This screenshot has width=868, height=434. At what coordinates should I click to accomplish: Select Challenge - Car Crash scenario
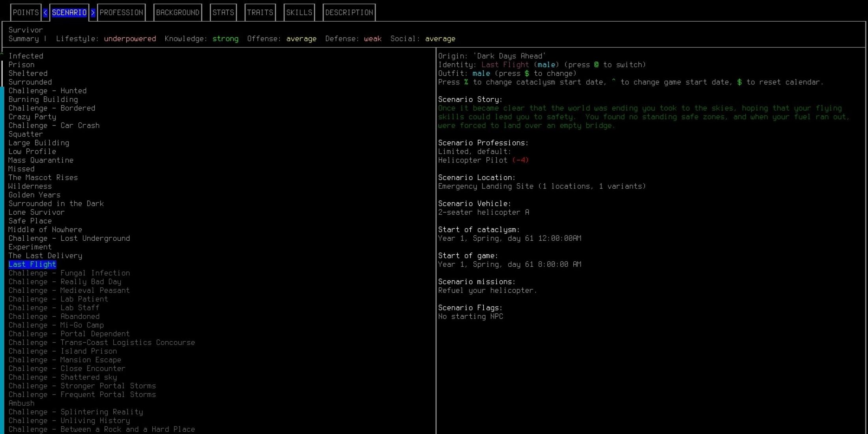coord(54,125)
